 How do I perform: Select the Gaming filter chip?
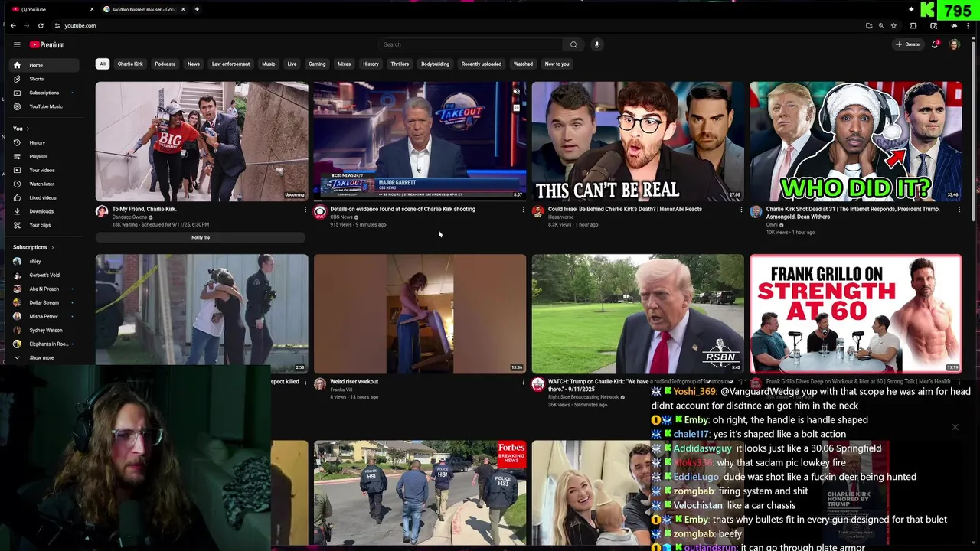(317, 64)
